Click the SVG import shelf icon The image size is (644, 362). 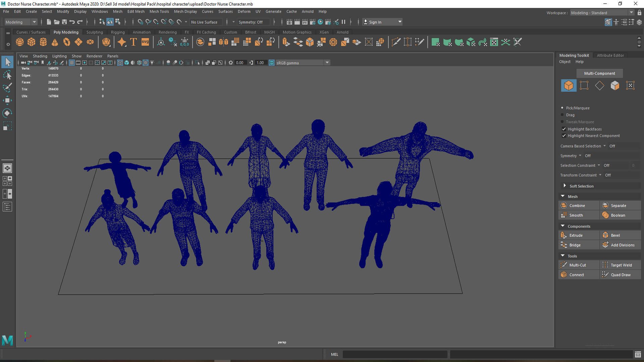tap(145, 42)
